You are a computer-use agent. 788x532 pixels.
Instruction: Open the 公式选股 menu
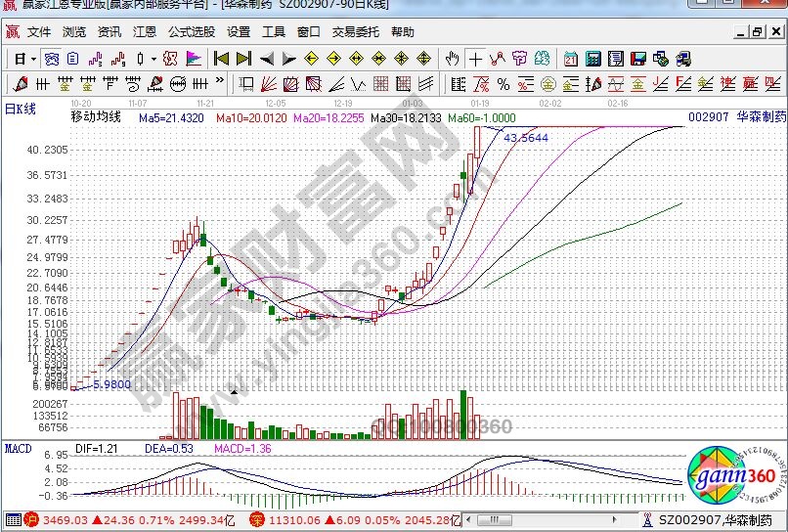coord(191,31)
